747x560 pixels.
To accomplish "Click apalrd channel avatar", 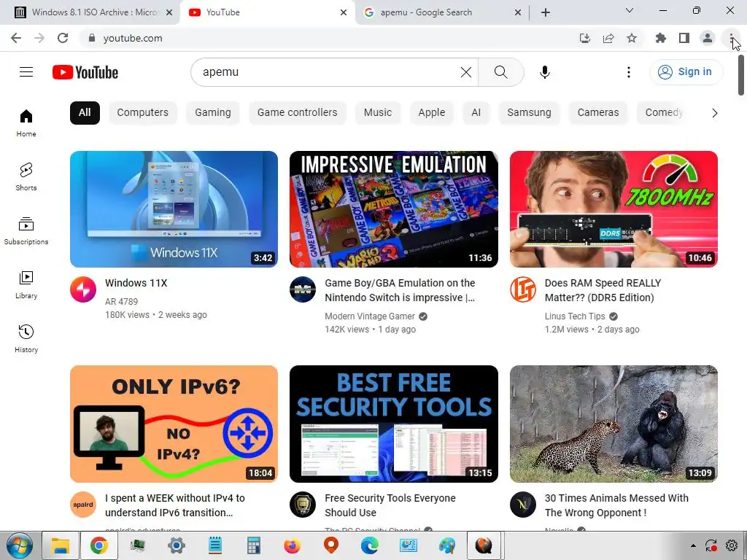I will pyautogui.click(x=83, y=505).
